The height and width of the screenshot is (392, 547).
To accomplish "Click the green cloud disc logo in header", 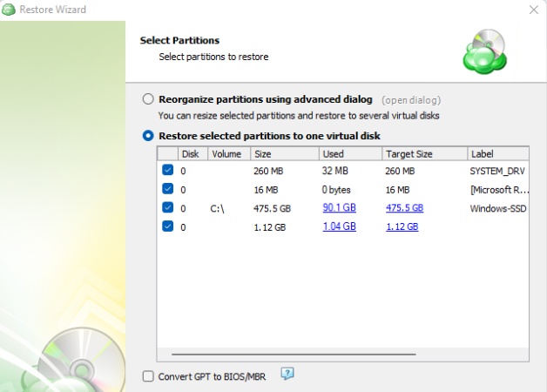I will [485, 51].
